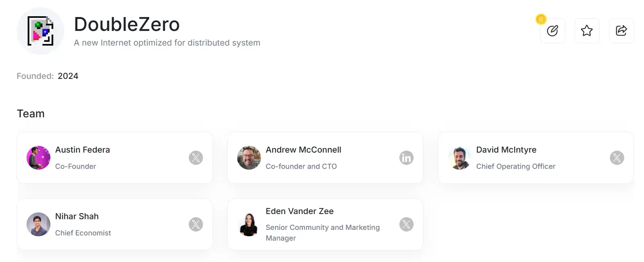The width and height of the screenshot is (644, 262).
Task: Click the Team section heading
Action: [x=31, y=114]
